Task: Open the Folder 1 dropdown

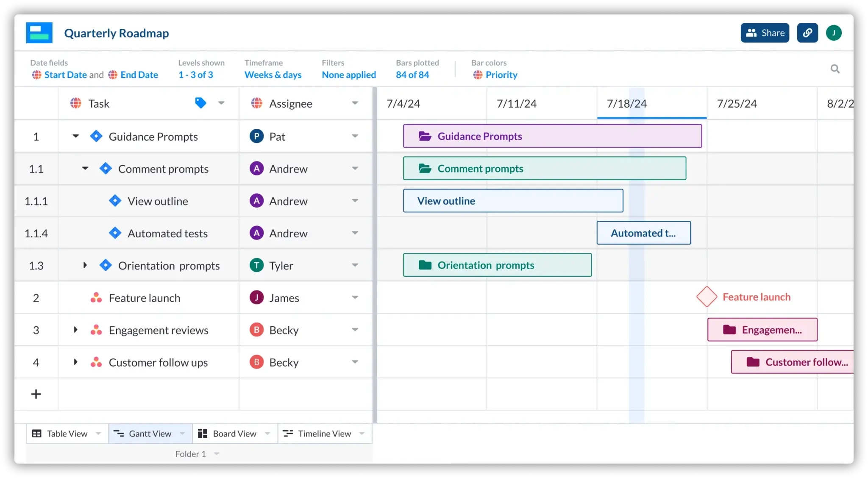Action: 217,453
